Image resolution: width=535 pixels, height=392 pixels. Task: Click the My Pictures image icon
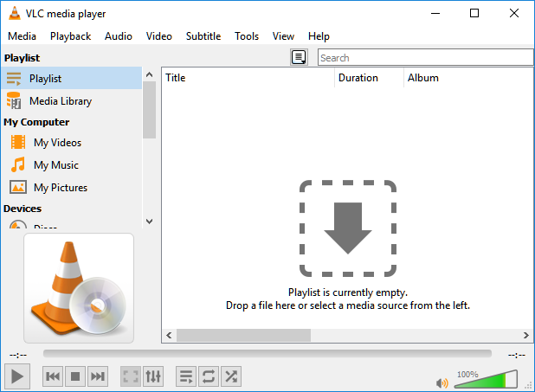pos(18,187)
